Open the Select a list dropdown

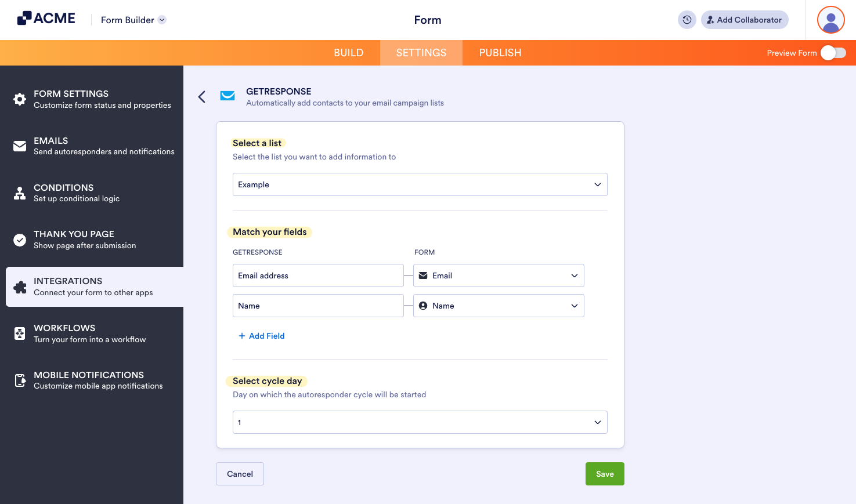point(420,184)
